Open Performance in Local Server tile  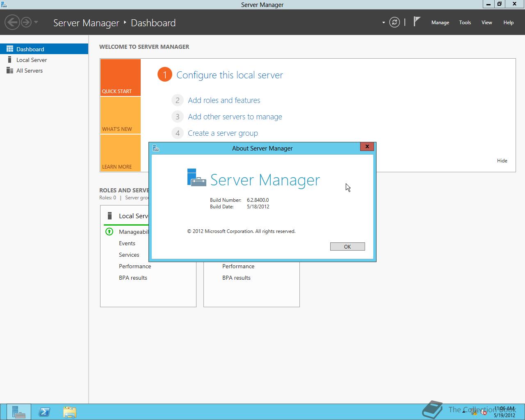(x=135, y=266)
